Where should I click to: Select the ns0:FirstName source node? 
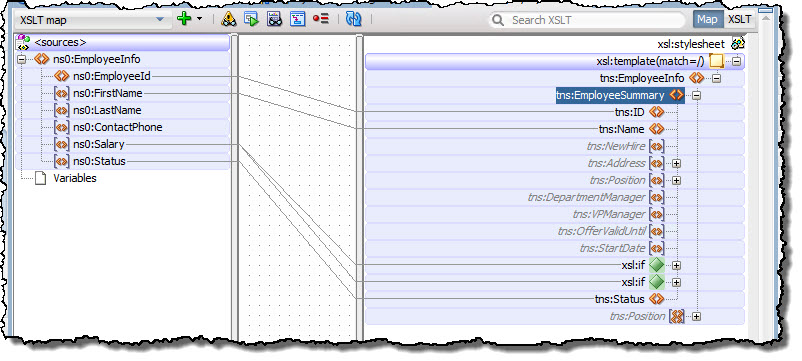coord(107,93)
